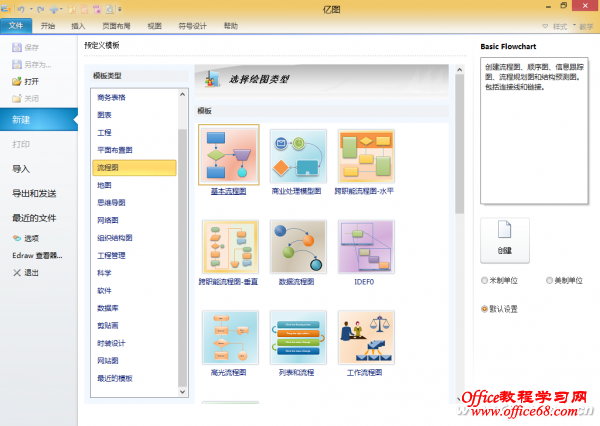This screenshot has height=426, width=600.
Task: Choose 思维导图 template category
Action: click(x=111, y=202)
